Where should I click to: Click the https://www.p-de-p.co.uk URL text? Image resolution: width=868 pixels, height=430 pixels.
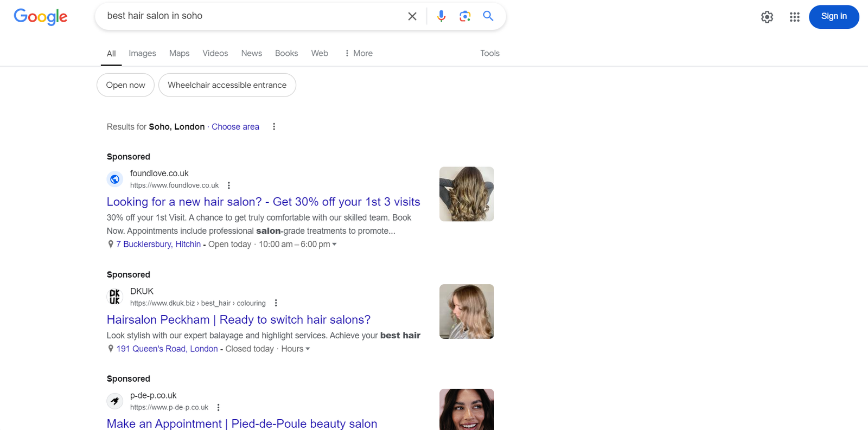(x=169, y=407)
